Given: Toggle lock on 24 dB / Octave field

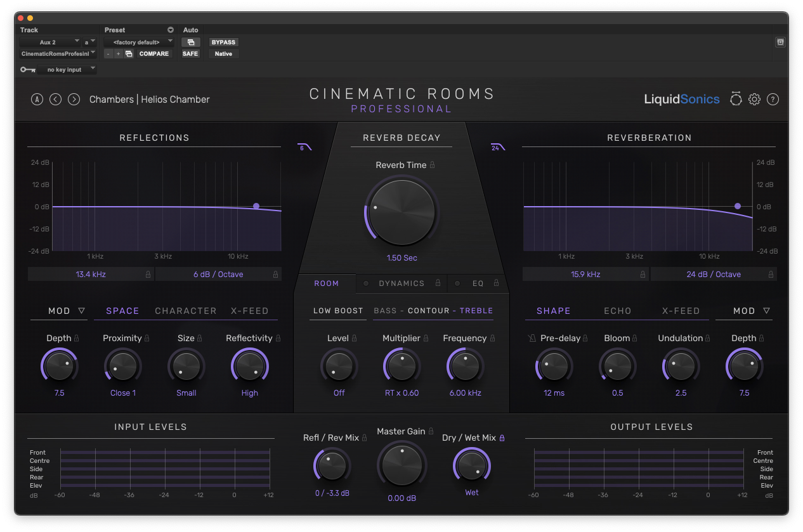Looking at the screenshot, I should 771,275.
